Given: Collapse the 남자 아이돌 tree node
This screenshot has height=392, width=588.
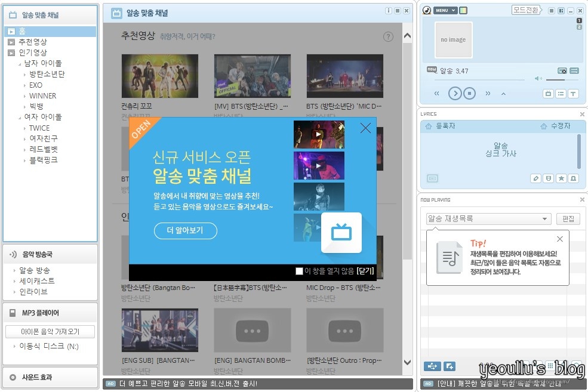Looking at the screenshot, I should (20, 64).
